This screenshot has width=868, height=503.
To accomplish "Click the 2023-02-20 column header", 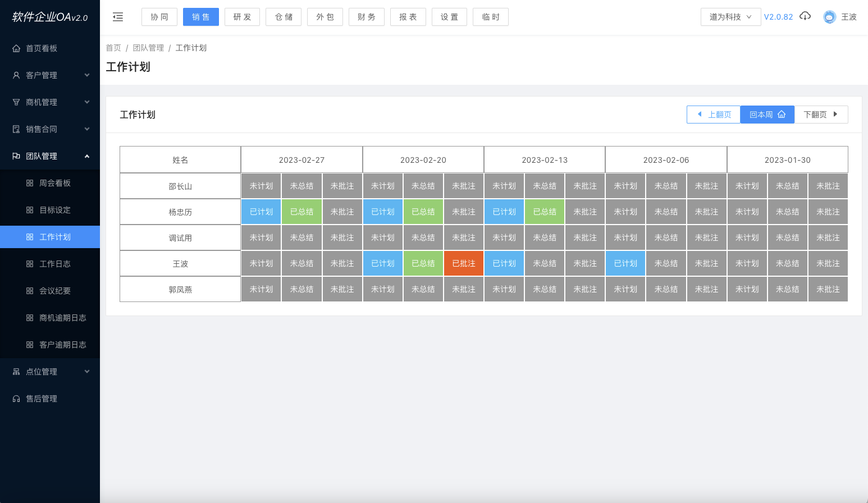I will click(423, 160).
